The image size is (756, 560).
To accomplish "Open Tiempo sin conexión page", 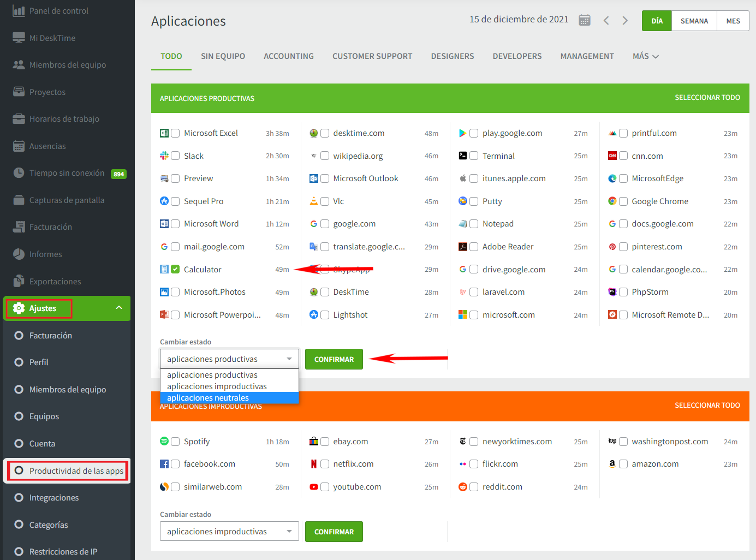I will (67, 173).
